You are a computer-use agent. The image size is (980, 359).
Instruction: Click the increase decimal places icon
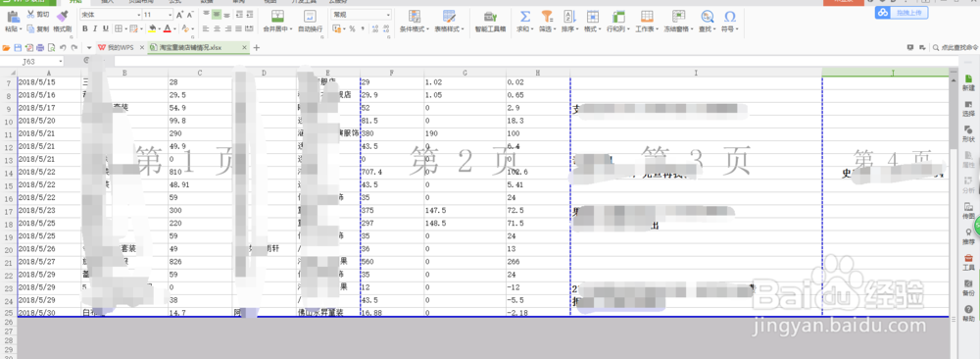pos(375,28)
